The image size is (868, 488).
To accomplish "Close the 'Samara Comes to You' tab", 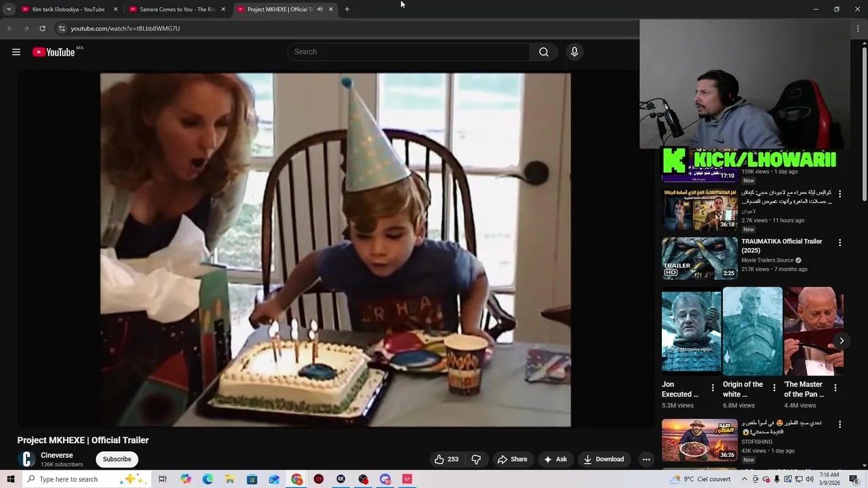I will [223, 9].
